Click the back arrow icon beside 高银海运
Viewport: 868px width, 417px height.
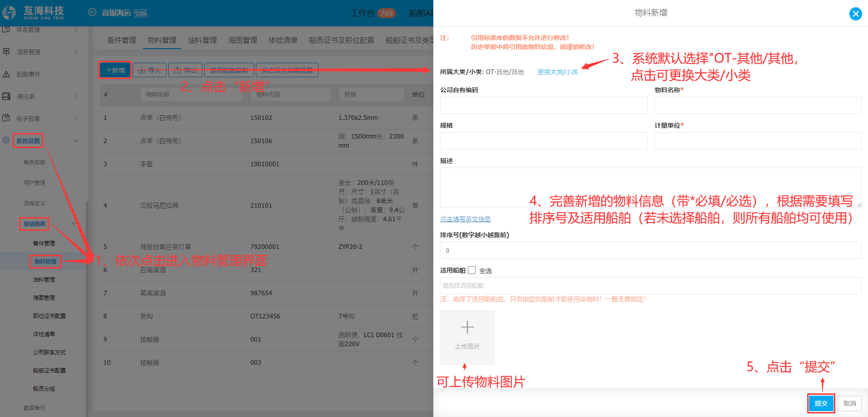92,13
